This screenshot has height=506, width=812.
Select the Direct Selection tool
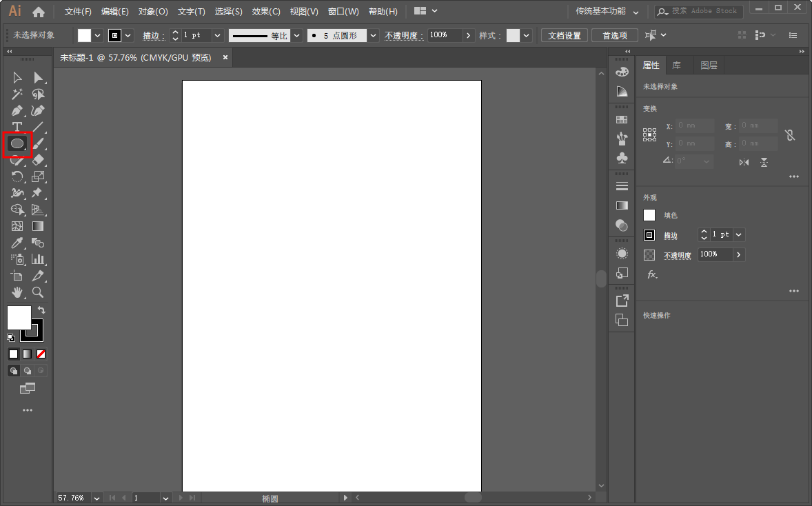click(38, 78)
